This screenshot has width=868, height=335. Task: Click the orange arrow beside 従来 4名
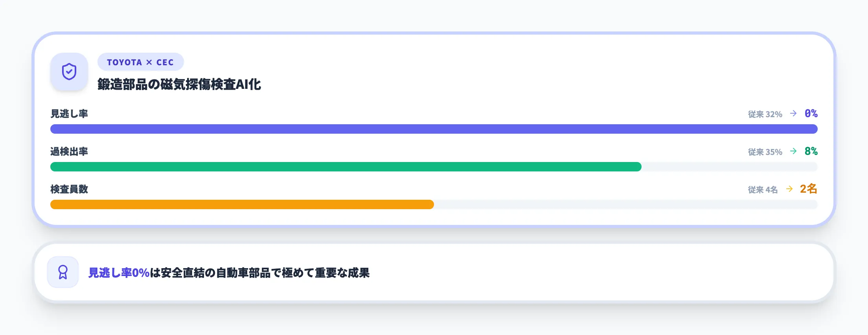(789, 189)
